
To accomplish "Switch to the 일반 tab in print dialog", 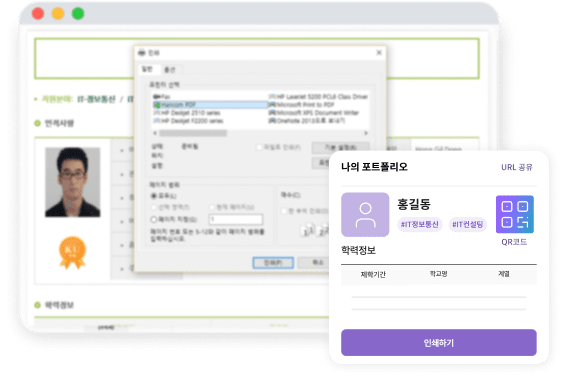I will [147, 69].
